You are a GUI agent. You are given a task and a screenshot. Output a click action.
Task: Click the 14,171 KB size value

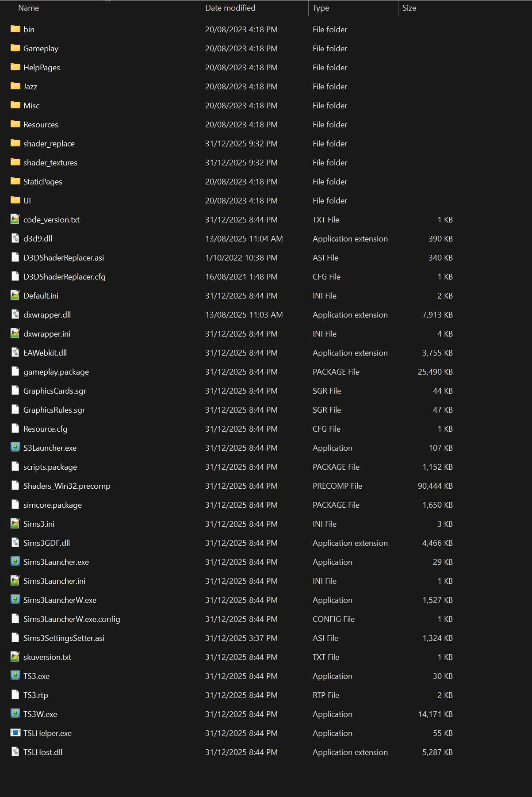tap(435, 714)
